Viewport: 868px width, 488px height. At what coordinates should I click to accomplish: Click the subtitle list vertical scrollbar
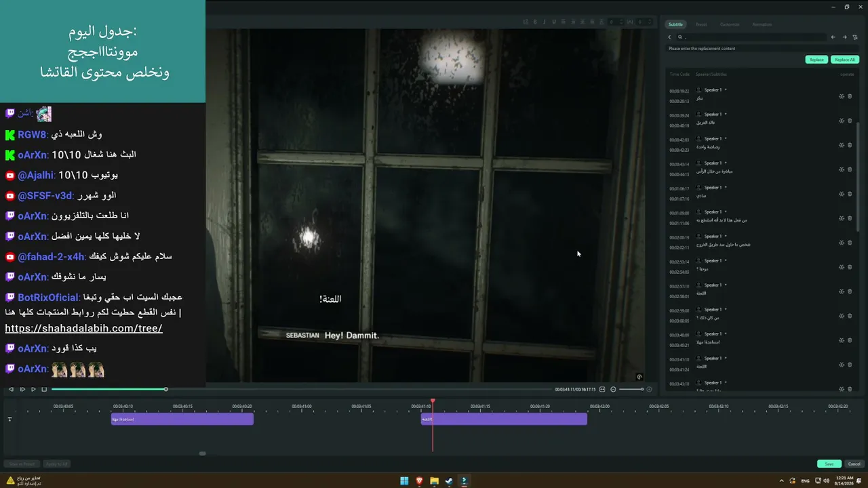pyautogui.click(x=859, y=176)
